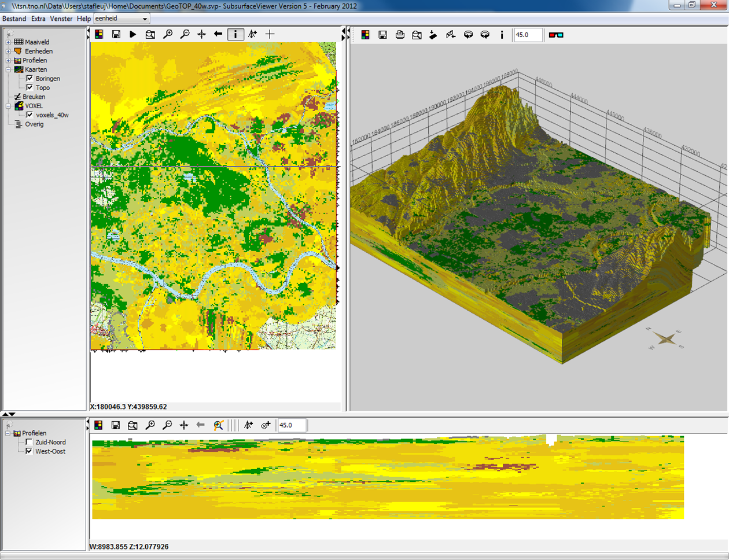Viewport: 729px width, 560px height.
Task: Open the Bestand menu
Action: (x=14, y=19)
